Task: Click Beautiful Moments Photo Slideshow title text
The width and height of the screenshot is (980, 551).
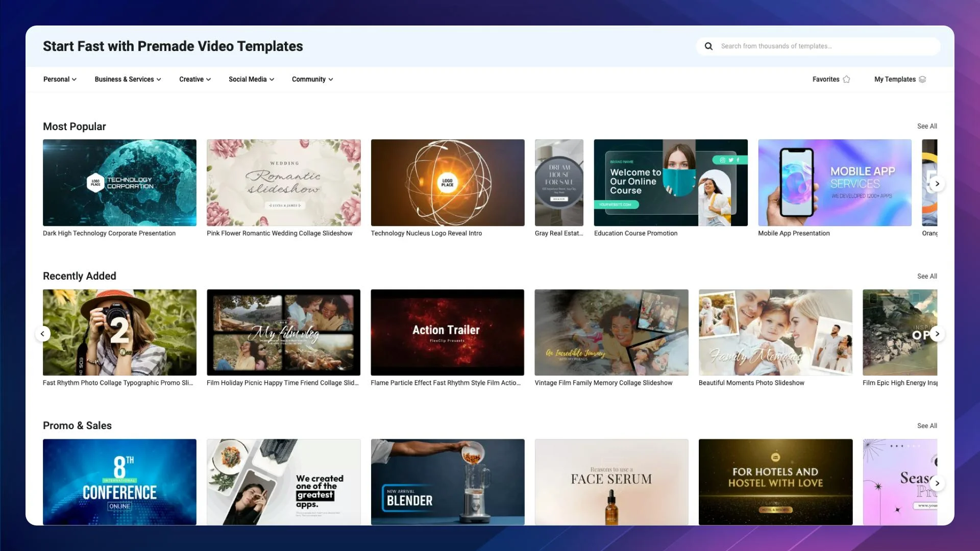Action: [x=751, y=383]
